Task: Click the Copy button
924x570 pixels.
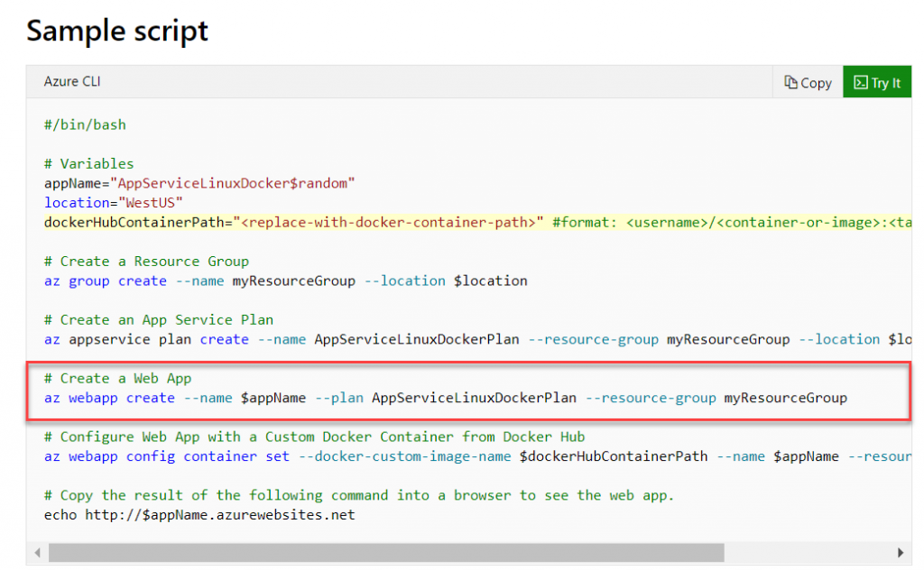Action: coord(807,82)
